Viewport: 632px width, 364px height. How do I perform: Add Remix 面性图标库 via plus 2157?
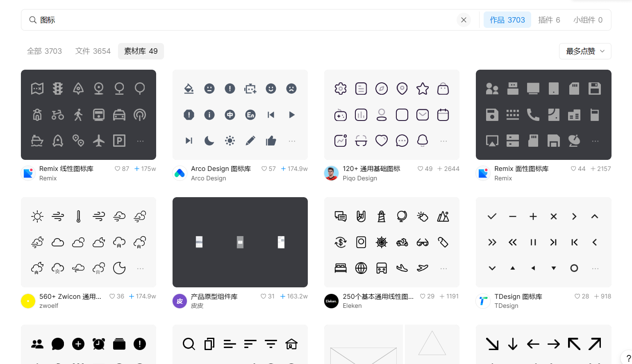point(600,169)
